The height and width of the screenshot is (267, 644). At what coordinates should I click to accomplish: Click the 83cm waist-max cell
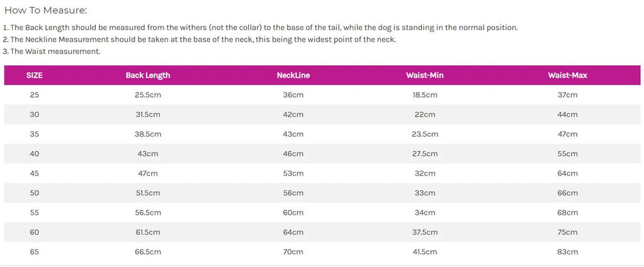pyautogui.click(x=567, y=252)
